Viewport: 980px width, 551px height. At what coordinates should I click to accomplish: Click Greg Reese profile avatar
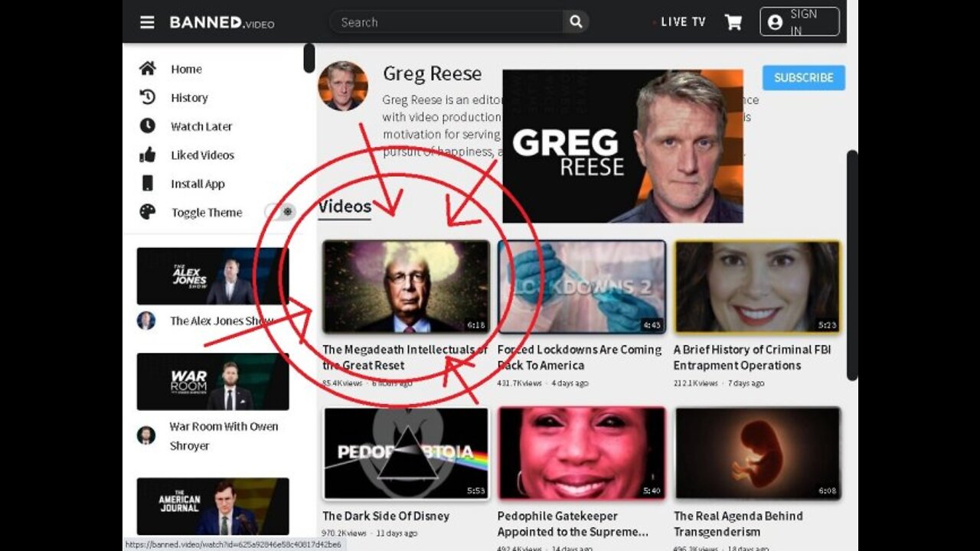pyautogui.click(x=342, y=86)
